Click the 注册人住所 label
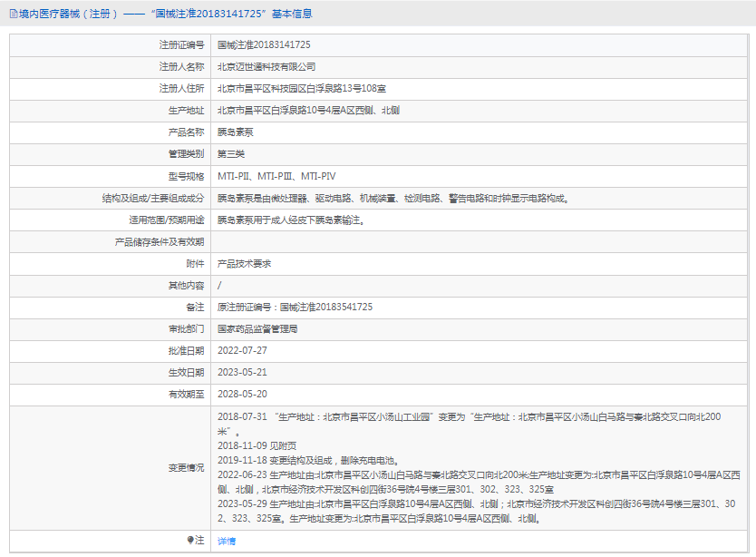Screen dimensions: 756x557 [x=181, y=88]
